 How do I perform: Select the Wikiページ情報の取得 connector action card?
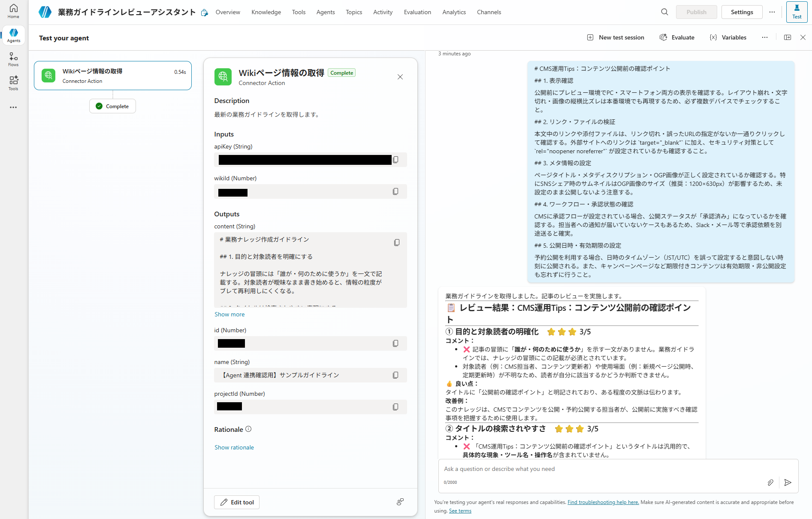112,76
